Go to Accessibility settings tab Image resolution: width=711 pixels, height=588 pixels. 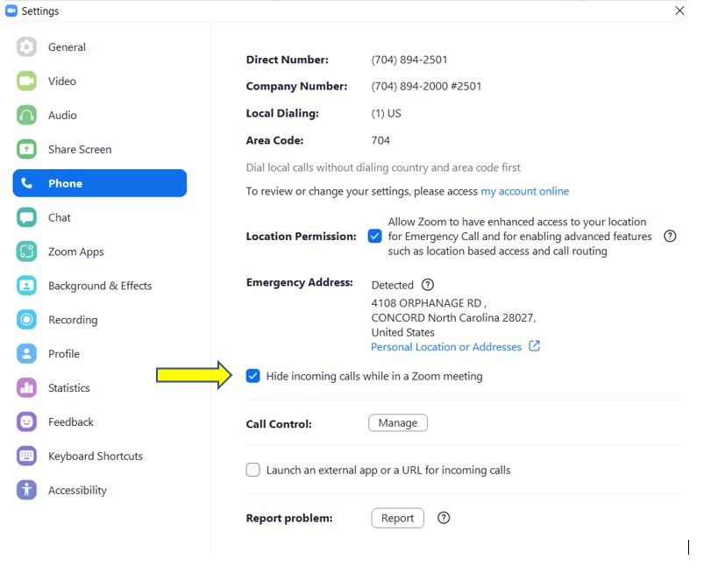(100, 490)
